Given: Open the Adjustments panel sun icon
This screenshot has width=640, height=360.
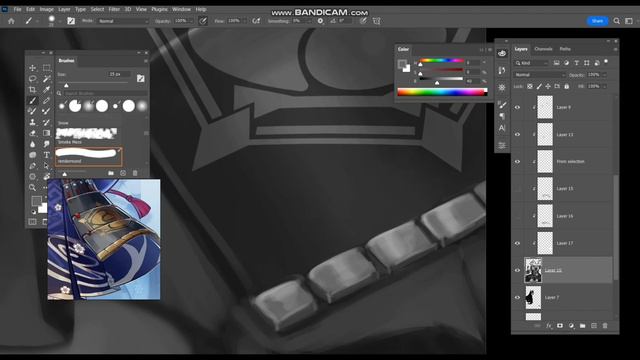Looking at the screenshot, I should 502,87.
